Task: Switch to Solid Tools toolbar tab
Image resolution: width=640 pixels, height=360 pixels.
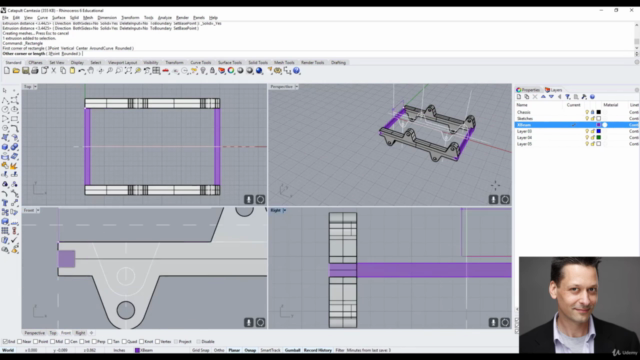Action: 258,62
